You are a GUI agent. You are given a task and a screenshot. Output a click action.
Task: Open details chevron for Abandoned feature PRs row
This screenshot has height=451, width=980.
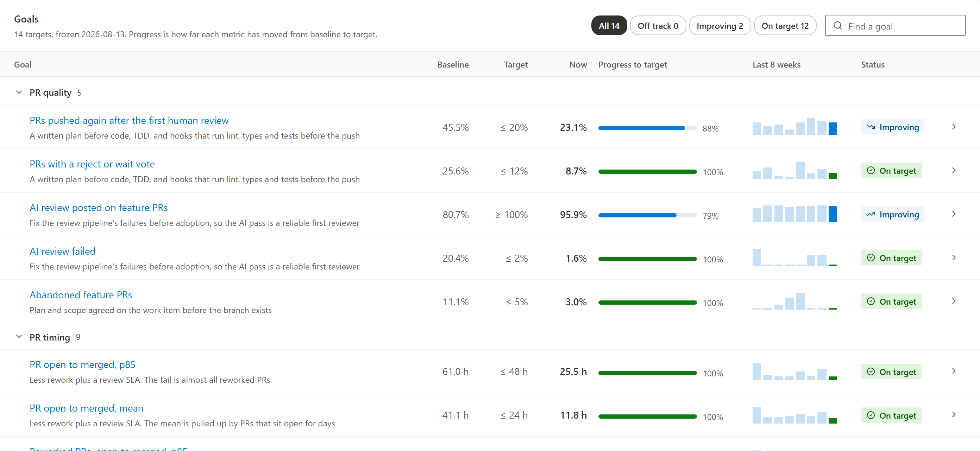point(954,301)
